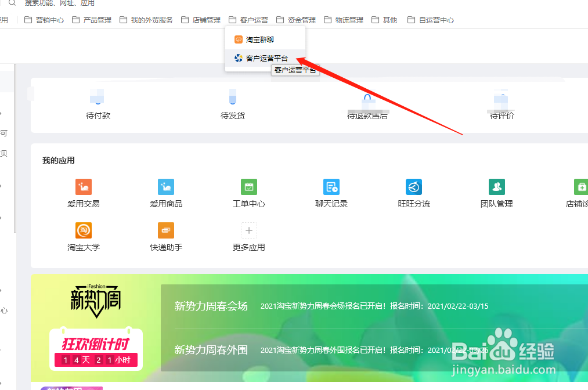Select 淘宝群聊 from the dropdown menu
Viewport: 588px width, 390px height.
tap(265, 39)
